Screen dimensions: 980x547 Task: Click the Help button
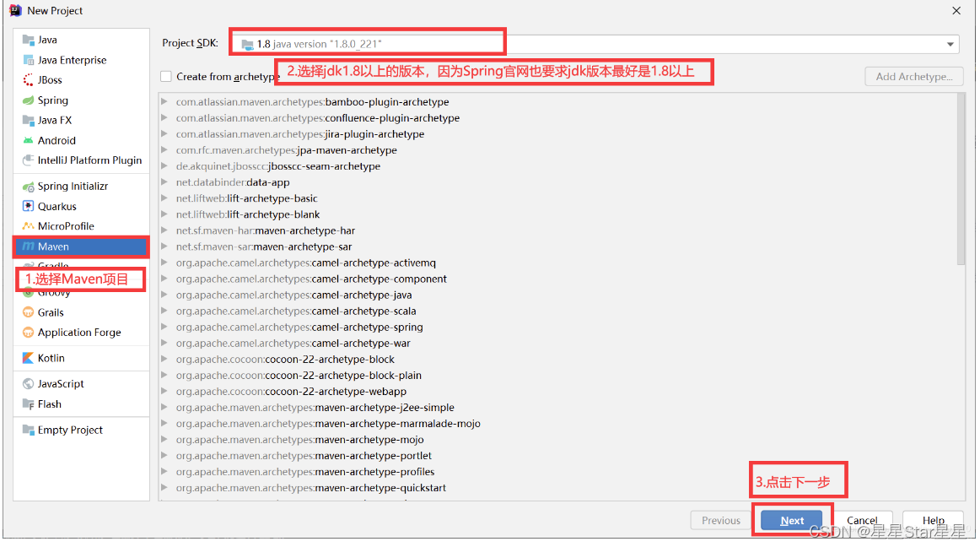coord(933,521)
